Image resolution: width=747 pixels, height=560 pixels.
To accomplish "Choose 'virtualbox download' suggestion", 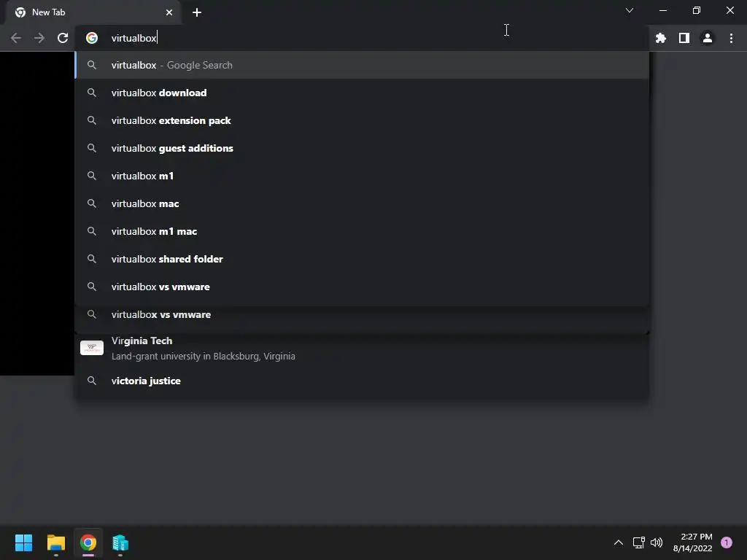I will coord(362,93).
